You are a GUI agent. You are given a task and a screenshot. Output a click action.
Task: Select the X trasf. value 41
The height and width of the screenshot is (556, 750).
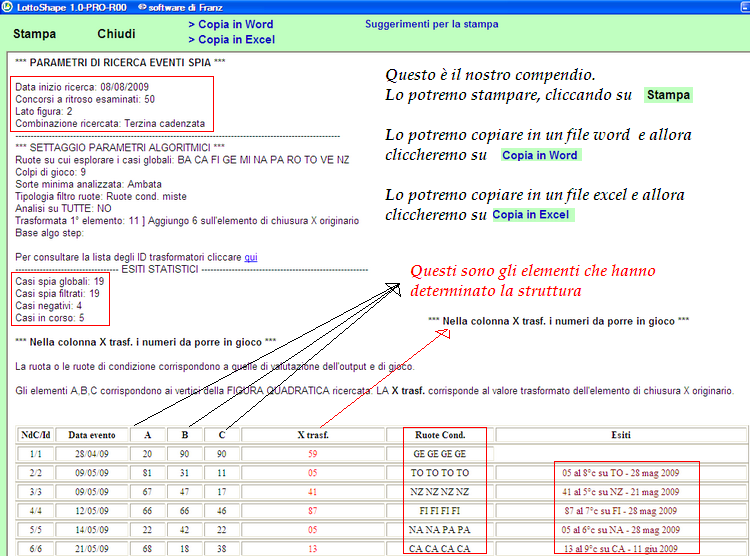tap(313, 492)
